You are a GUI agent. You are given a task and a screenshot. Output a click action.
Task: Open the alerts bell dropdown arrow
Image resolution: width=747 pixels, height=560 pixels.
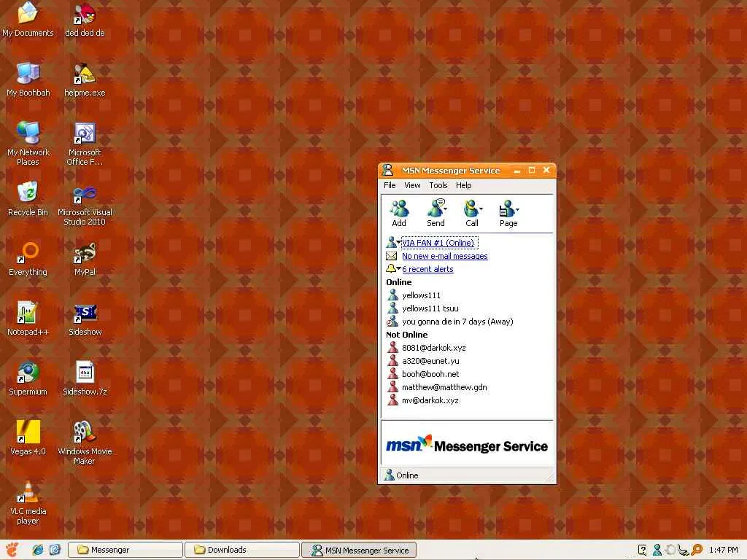pyautogui.click(x=399, y=268)
